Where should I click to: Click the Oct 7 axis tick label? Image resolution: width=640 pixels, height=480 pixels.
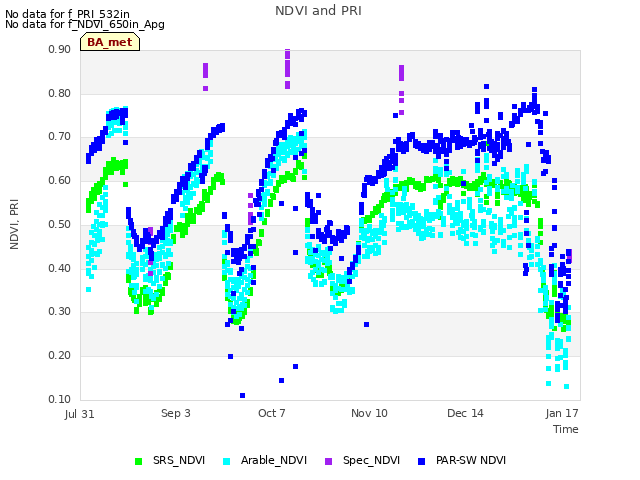click(x=272, y=413)
